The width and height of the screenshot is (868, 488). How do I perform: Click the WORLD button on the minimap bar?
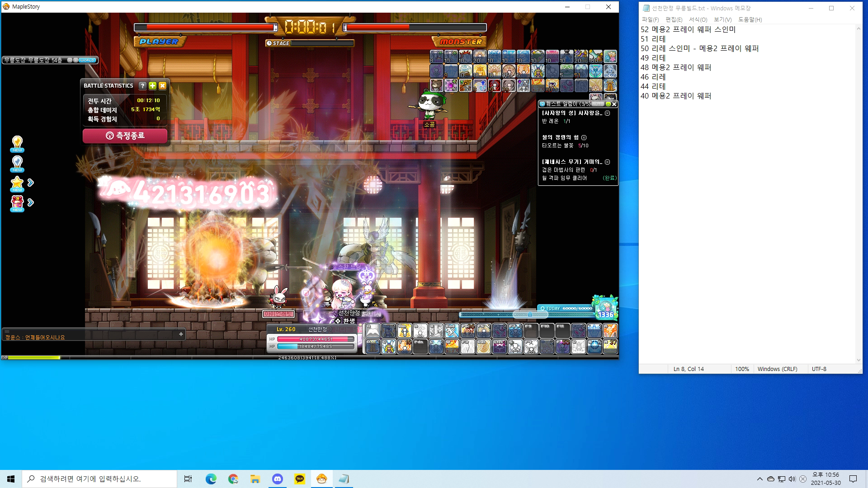[x=87, y=60]
